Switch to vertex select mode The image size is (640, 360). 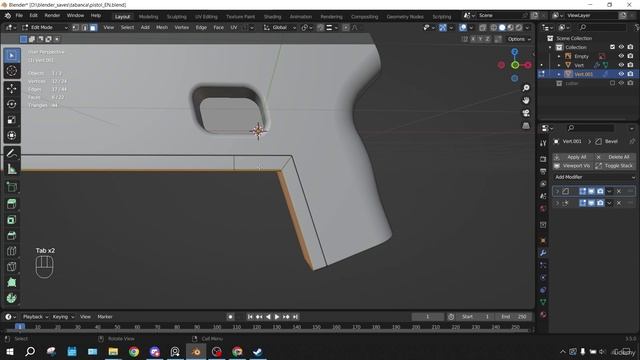[x=76, y=27]
